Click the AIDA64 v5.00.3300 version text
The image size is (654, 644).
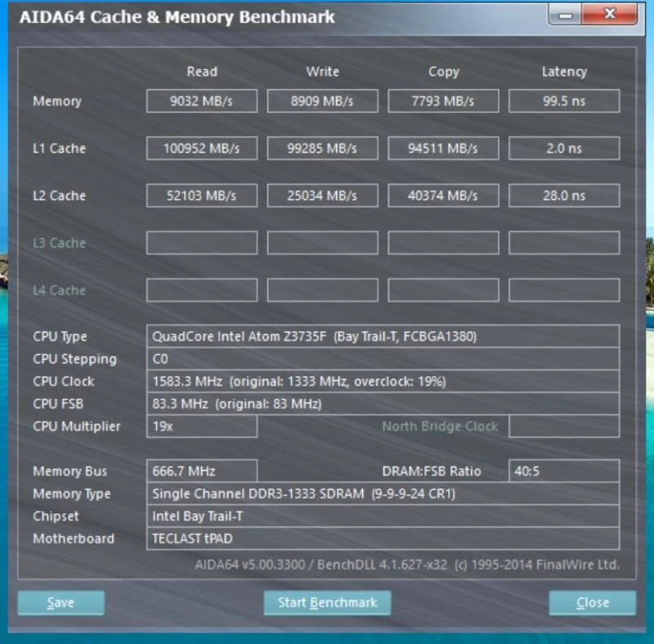pos(407,565)
